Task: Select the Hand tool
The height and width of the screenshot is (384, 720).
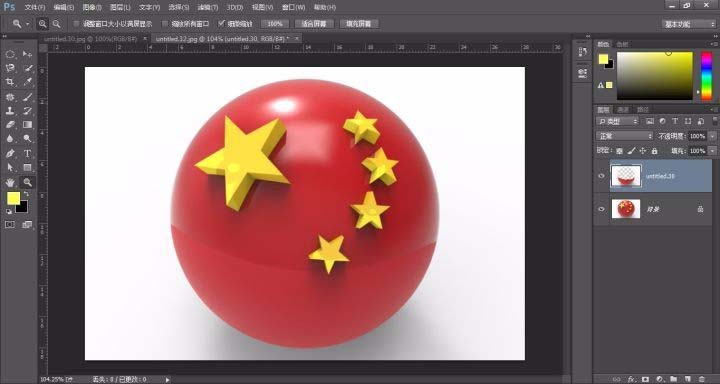Action: (x=10, y=182)
